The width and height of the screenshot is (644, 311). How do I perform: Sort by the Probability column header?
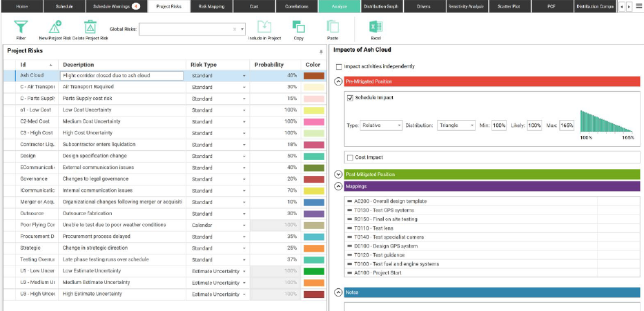[x=269, y=65]
